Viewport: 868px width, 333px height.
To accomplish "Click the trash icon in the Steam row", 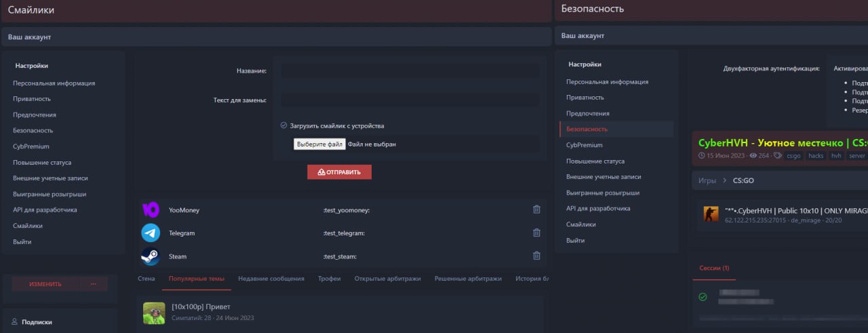I will [x=536, y=256].
